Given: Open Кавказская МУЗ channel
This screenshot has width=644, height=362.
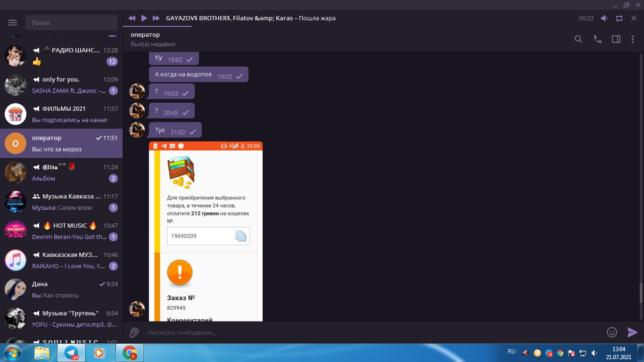Looking at the screenshot, I should coord(61,260).
